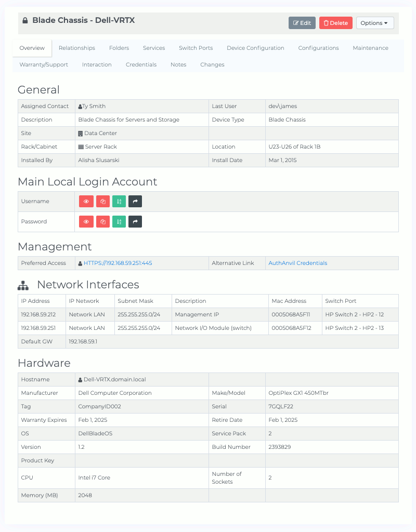Click the contact icon next to Ty Smith
This screenshot has height=532, width=416.
point(79,106)
